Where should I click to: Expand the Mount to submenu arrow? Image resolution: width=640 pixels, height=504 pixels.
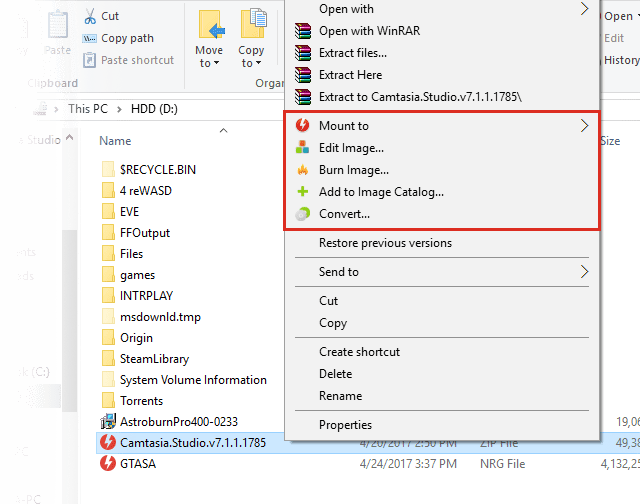tap(584, 126)
